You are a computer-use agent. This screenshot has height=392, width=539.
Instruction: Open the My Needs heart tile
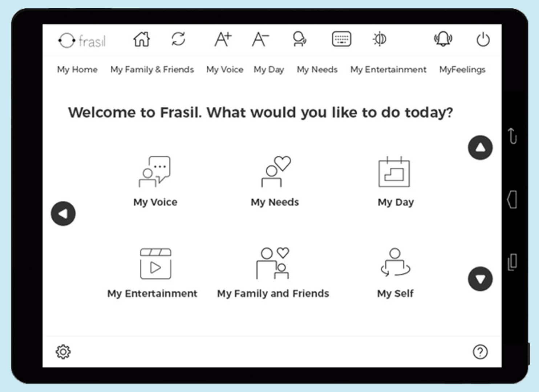tap(275, 181)
